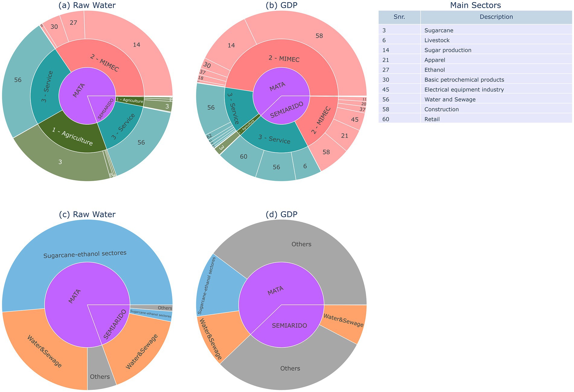Viewport: 574px width, 392px height.
Task: Click SEMIARIDO's outer sector 56 in chart (a)
Action: tap(141, 142)
